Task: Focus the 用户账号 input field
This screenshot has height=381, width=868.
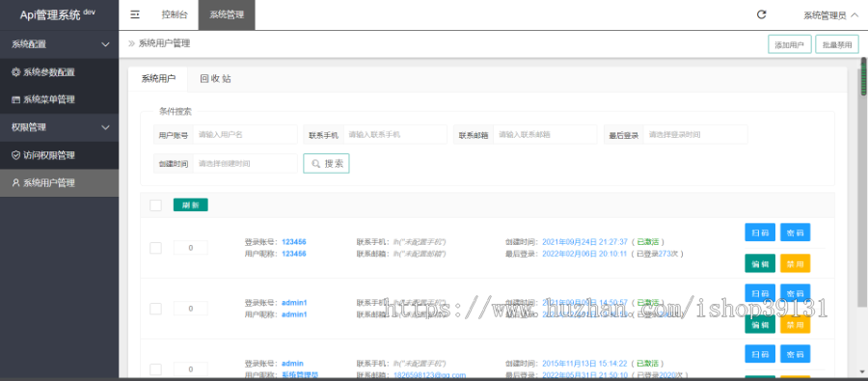Action: [x=245, y=135]
